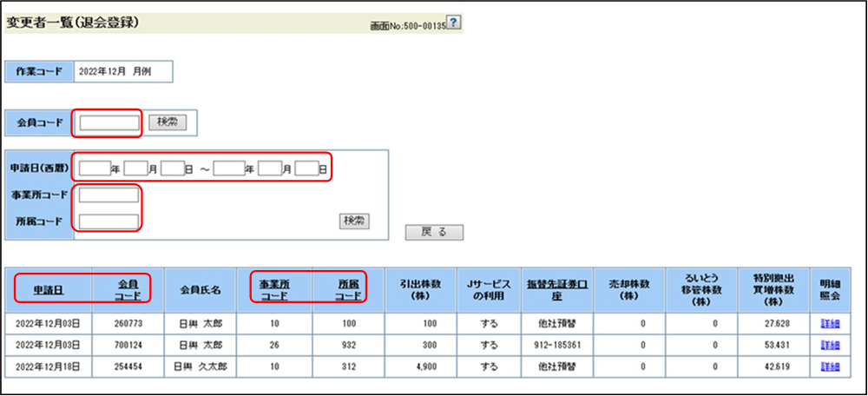
Task: Click the 申請日 start year field
Action: pos(94,168)
